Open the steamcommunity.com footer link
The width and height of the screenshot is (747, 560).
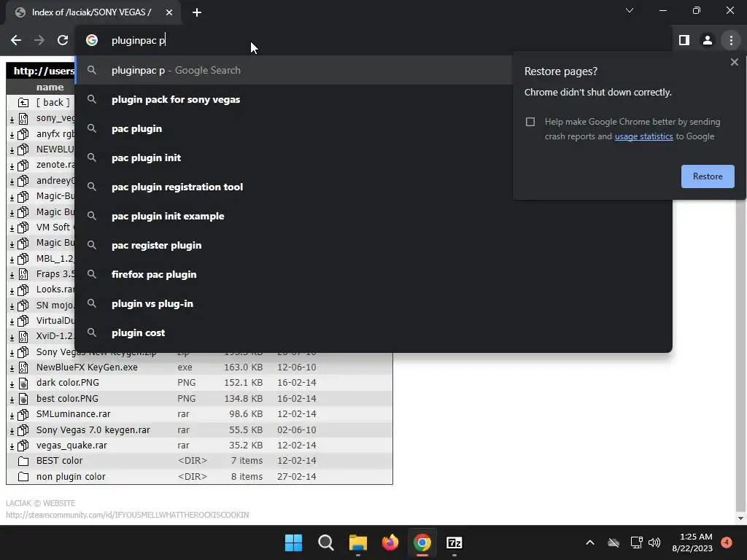pyautogui.click(x=127, y=516)
